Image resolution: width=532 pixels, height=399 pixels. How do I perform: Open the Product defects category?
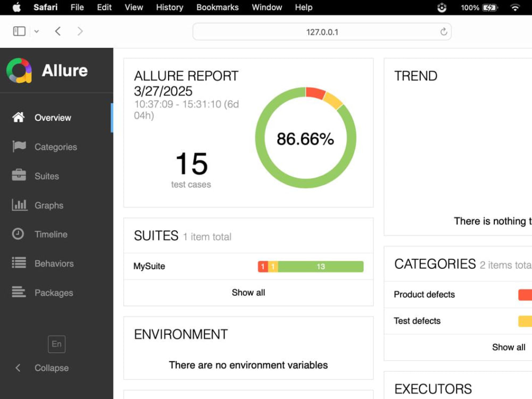click(424, 294)
